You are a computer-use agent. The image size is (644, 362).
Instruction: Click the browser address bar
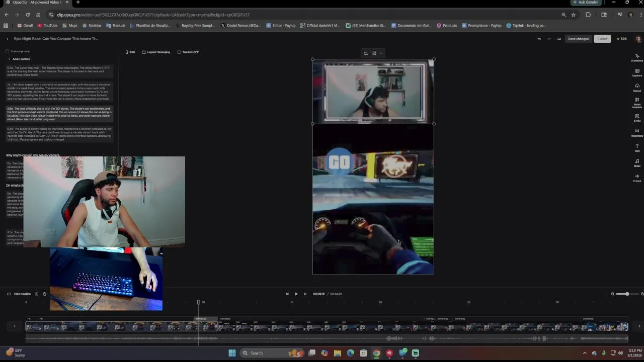click(x=302, y=15)
